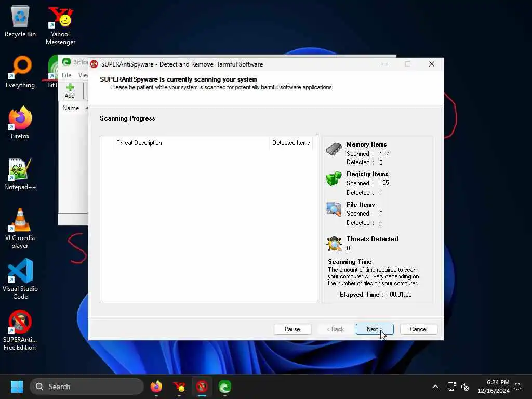This screenshot has width=532, height=399.
Task: Switch to Firefox in the taskbar
Action: tap(156, 387)
